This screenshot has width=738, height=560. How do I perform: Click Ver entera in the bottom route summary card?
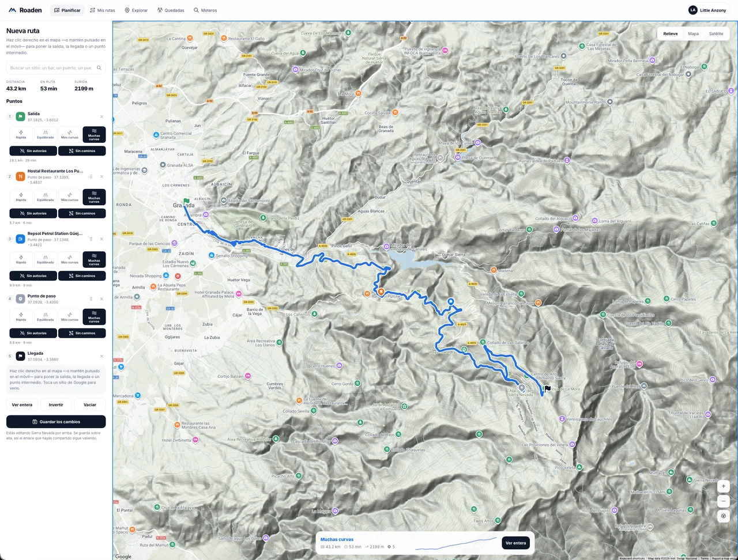pyautogui.click(x=515, y=543)
